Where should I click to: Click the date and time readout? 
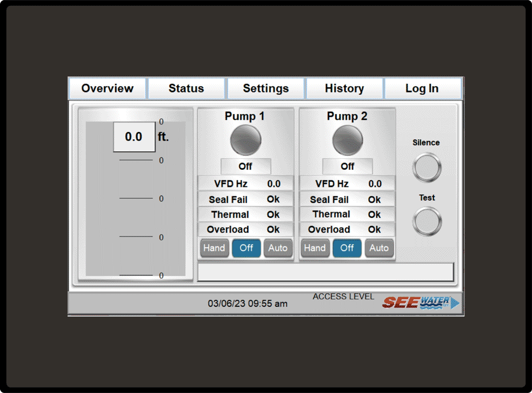point(247,304)
